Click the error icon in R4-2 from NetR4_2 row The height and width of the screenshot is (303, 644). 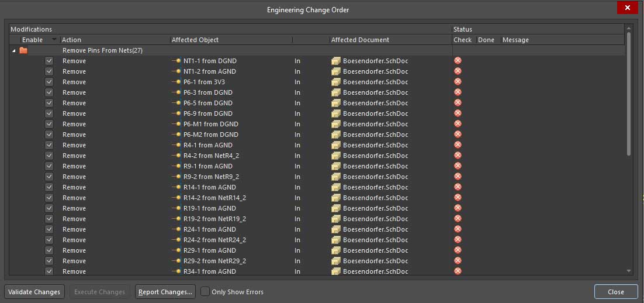(458, 156)
